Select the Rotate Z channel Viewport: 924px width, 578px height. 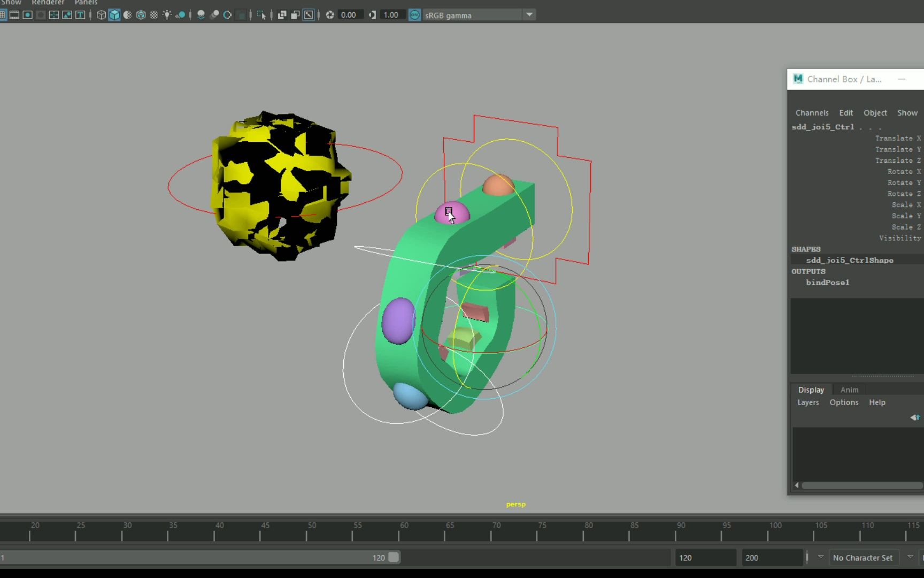click(x=904, y=194)
